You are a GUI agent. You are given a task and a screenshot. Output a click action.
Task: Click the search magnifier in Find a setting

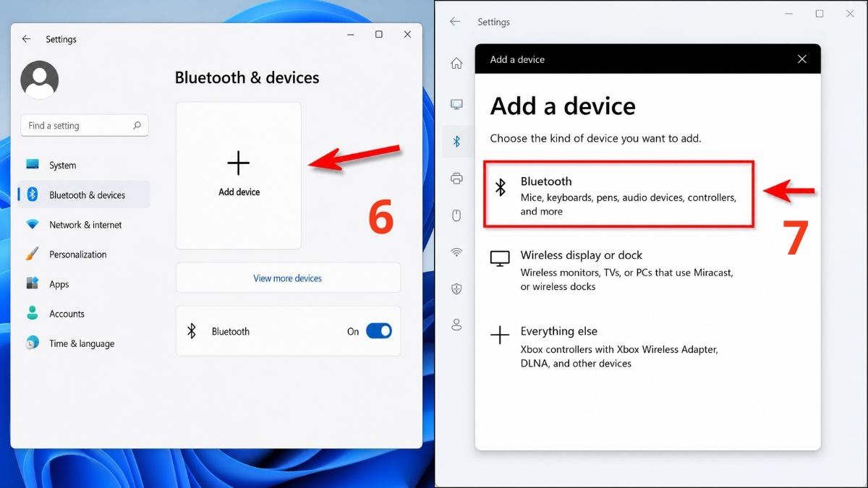click(137, 125)
